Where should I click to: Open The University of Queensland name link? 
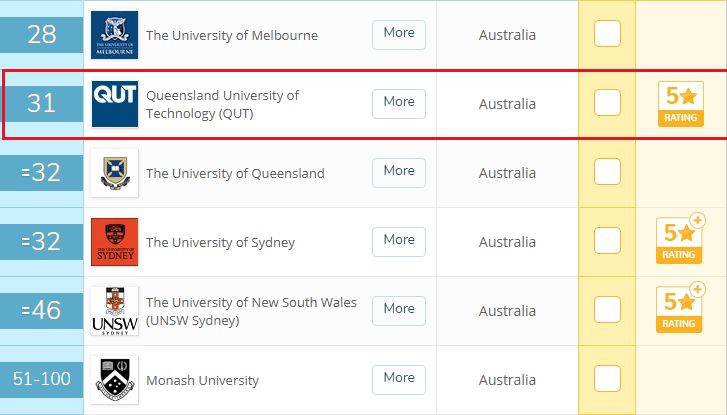tap(235, 173)
